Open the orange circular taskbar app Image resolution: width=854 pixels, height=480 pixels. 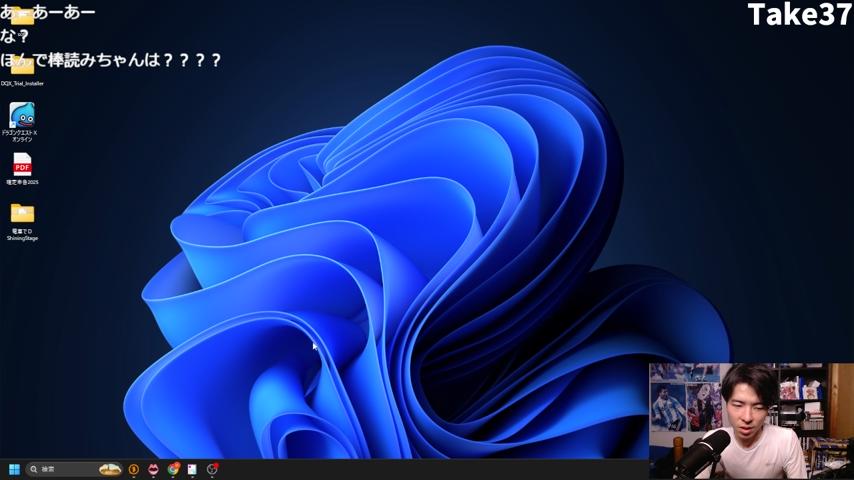(x=133, y=469)
